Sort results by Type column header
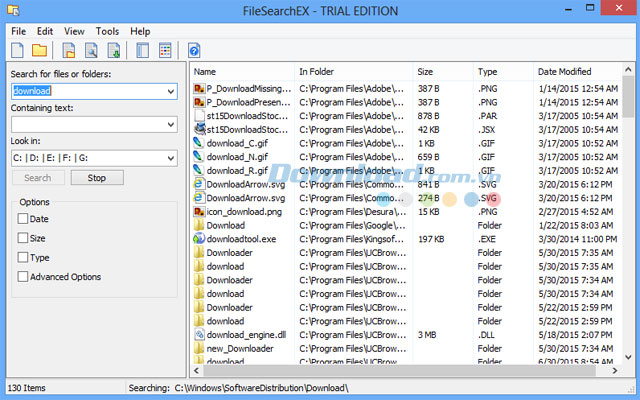 [503, 72]
